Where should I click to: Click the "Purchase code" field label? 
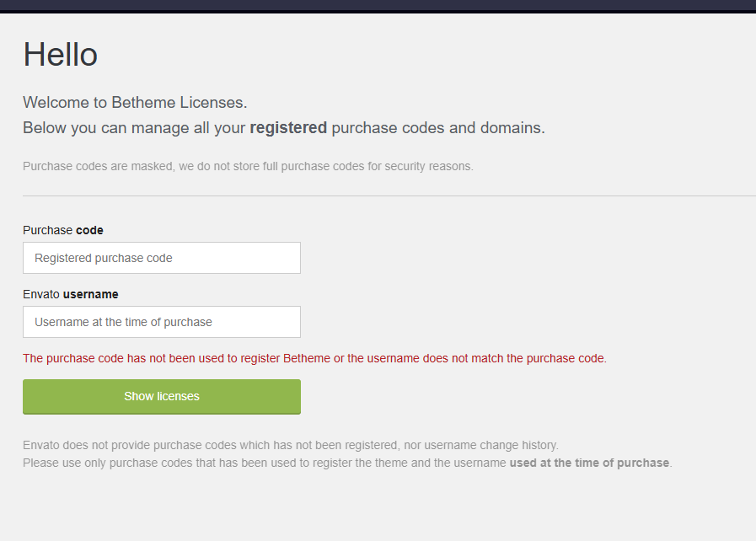coord(63,230)
